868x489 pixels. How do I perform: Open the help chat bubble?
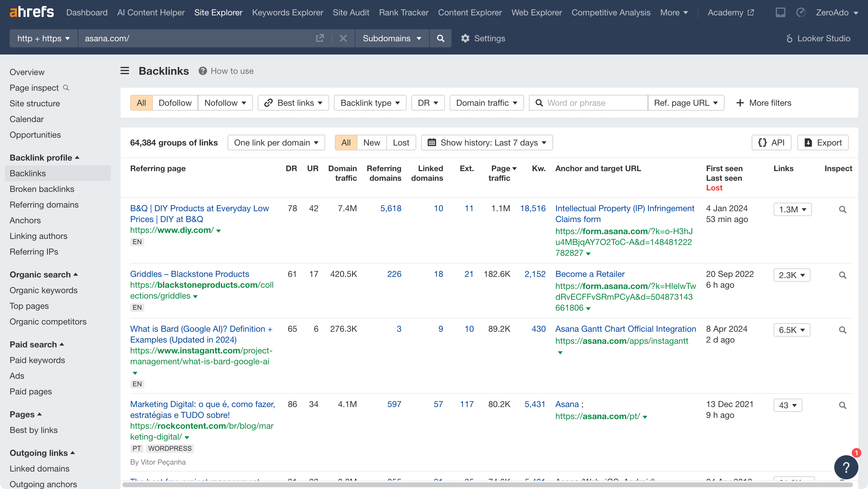(846, 467)
